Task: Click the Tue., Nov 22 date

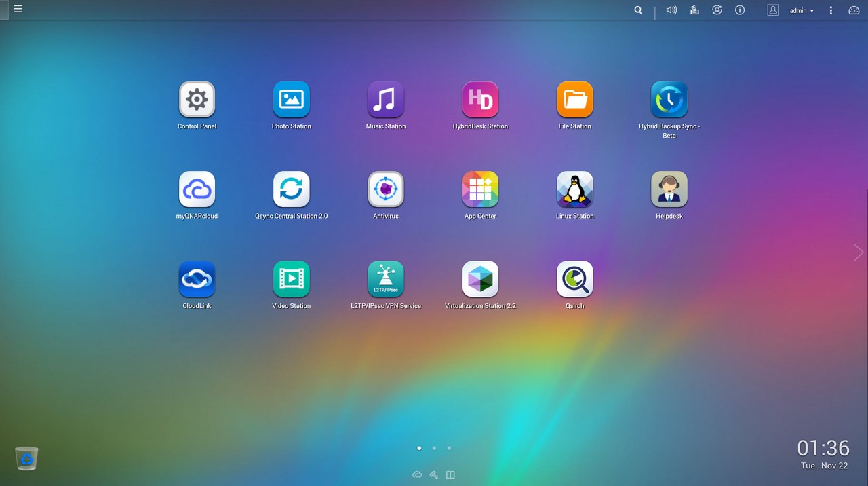Action: click(825, 466)
